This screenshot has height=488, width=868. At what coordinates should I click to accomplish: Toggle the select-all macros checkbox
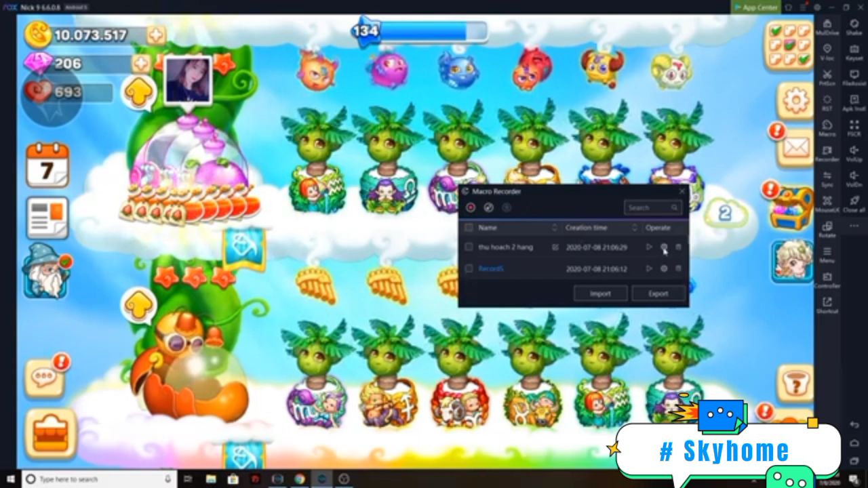[x=469, y=228]
